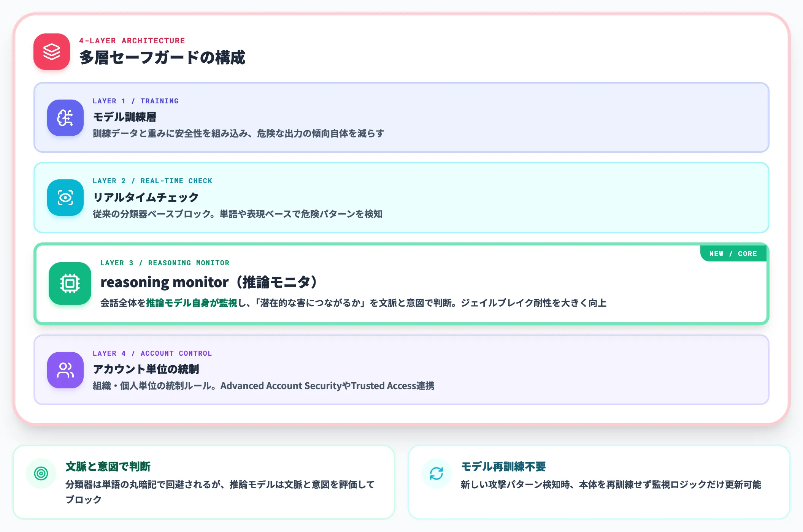
Task: Click the highlighted 推論モデル自身が監視 phrase
Action: (x=192, y=303)
